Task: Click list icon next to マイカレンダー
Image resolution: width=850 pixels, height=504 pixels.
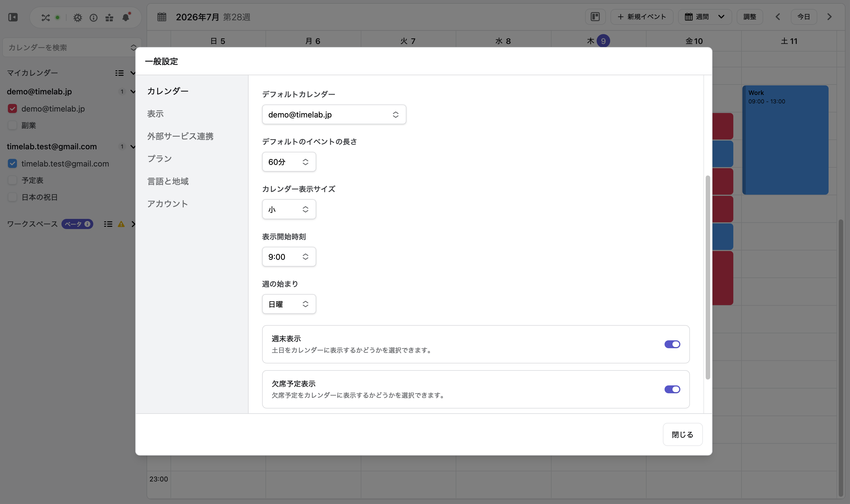Action: tap(119, 73)
